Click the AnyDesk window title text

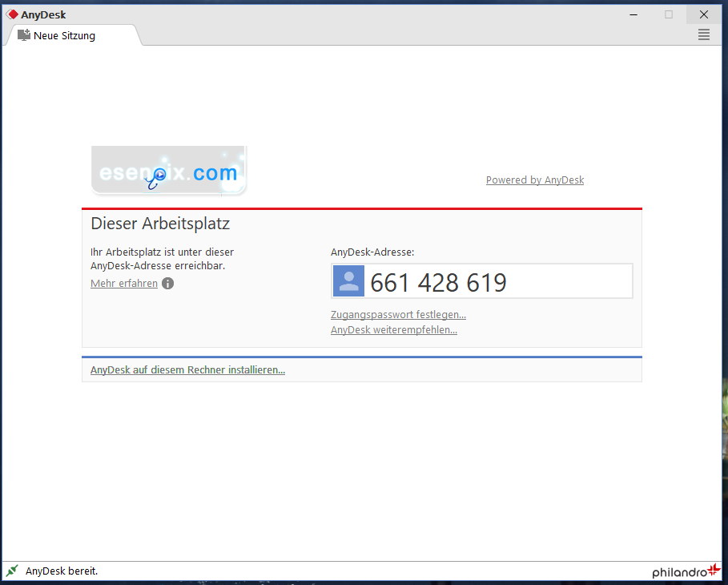(x=43, y=15)
